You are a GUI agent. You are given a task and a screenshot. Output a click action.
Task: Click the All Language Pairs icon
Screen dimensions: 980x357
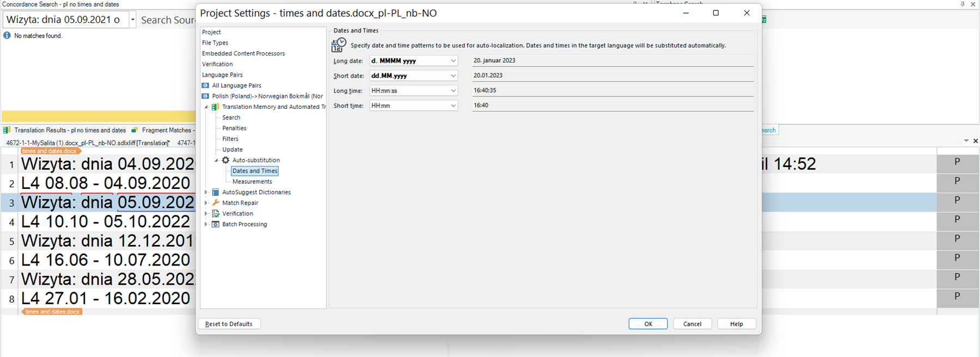point(205,85)
